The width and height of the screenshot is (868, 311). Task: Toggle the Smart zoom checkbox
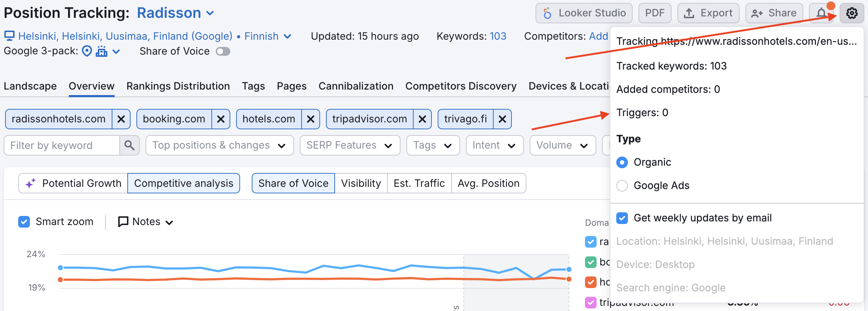click(x=24, y=222)
